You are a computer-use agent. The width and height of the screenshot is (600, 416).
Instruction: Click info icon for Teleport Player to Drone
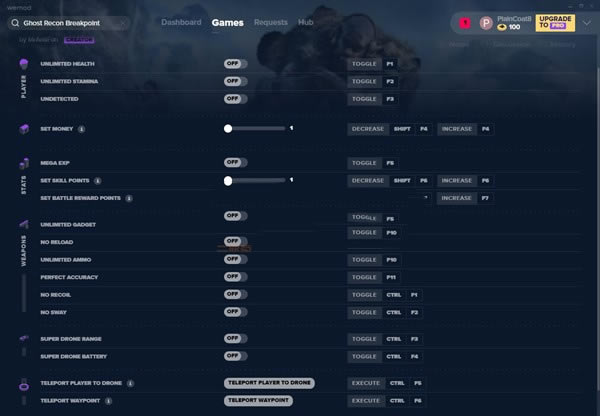[x=131, y=383]
